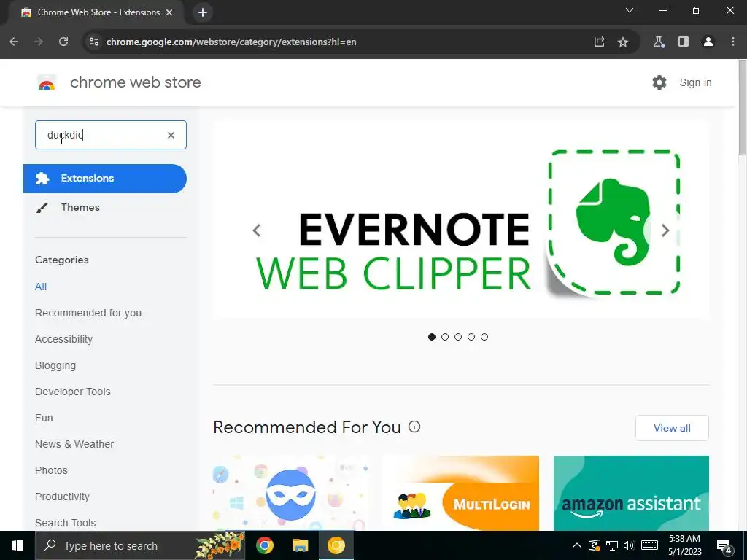Viewport: 747px width, 560px height.
Task: Open a new browser tab
Action: click(x=203, y=12)
